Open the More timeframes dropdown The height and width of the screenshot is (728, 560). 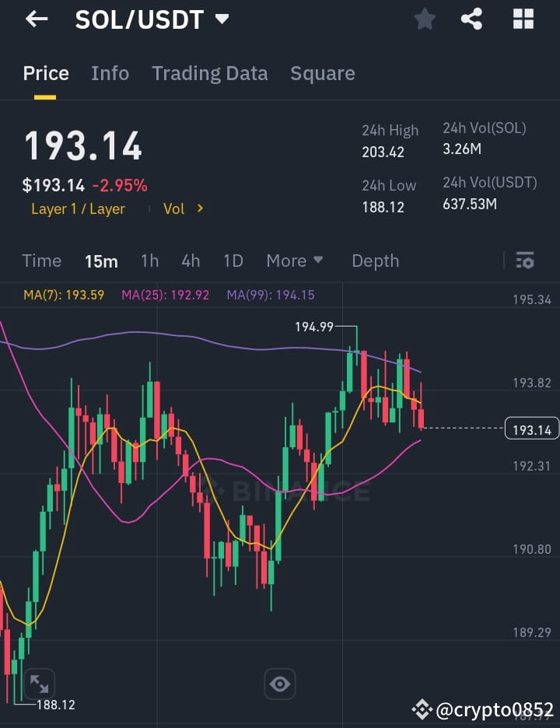tap(295, 261)
